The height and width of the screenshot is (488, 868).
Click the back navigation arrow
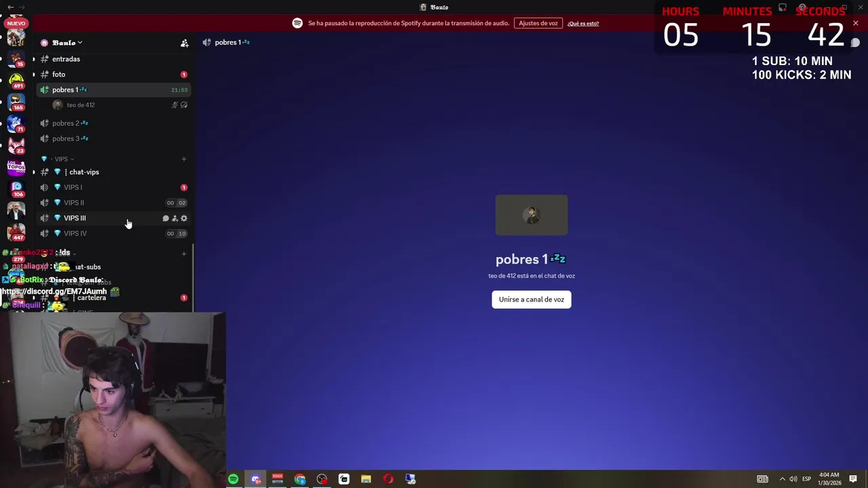[9, 7]
